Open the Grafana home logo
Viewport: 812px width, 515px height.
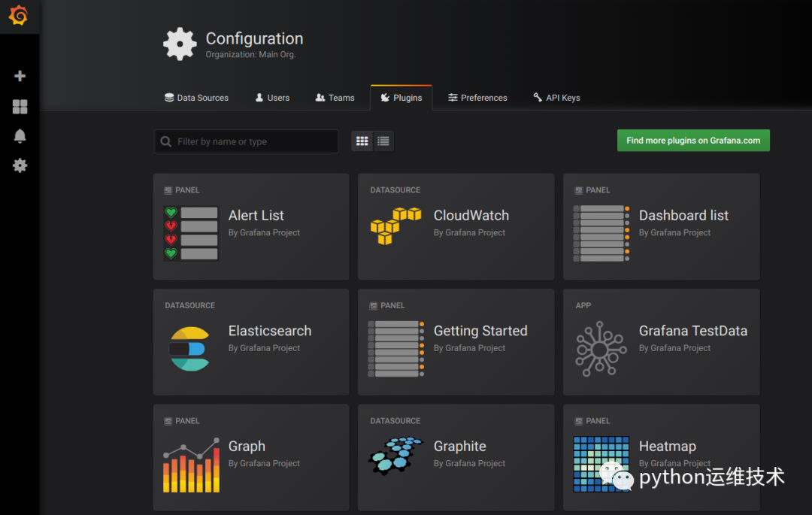[x=19, y=16]
